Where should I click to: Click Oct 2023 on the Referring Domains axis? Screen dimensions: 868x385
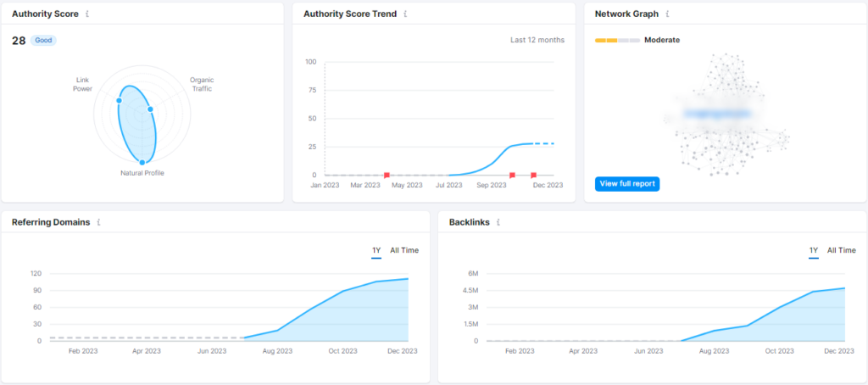point(342,351)
